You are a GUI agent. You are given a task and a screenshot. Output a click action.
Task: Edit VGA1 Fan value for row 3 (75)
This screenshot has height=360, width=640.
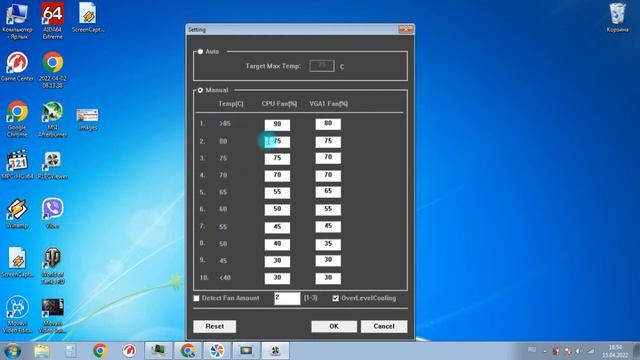(x=328, y=158)
